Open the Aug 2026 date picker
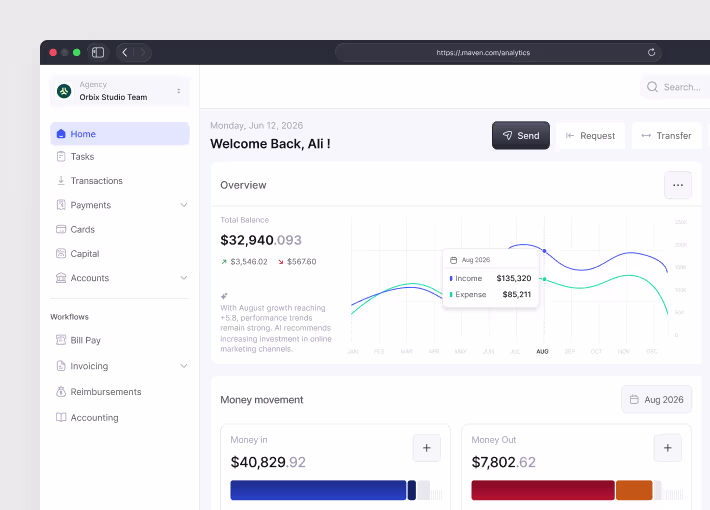710x510 pixels. point(657,399)
